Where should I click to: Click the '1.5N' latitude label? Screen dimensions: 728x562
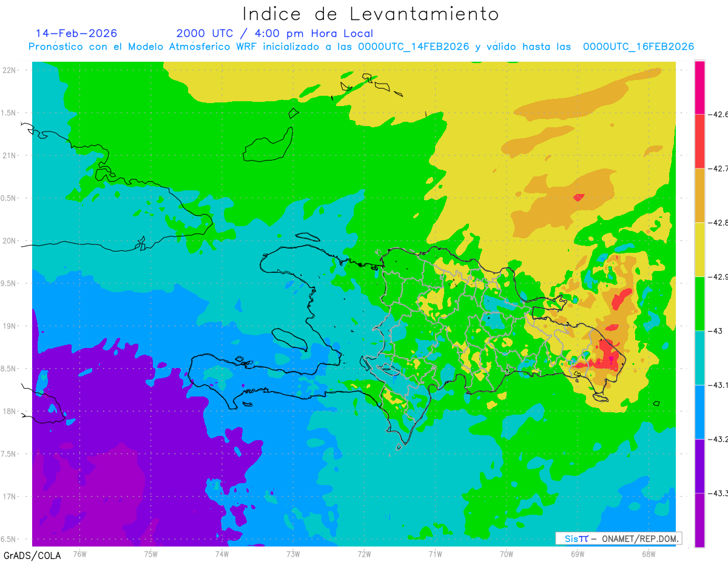(x=9, y=113)
